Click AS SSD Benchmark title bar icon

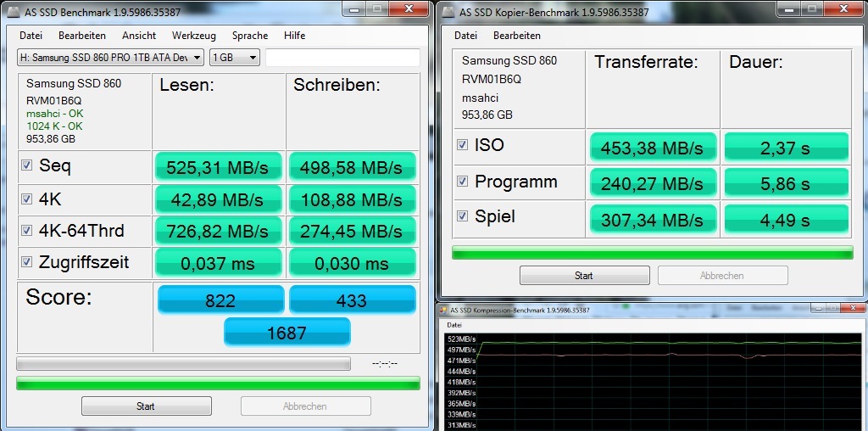[14, 12]
